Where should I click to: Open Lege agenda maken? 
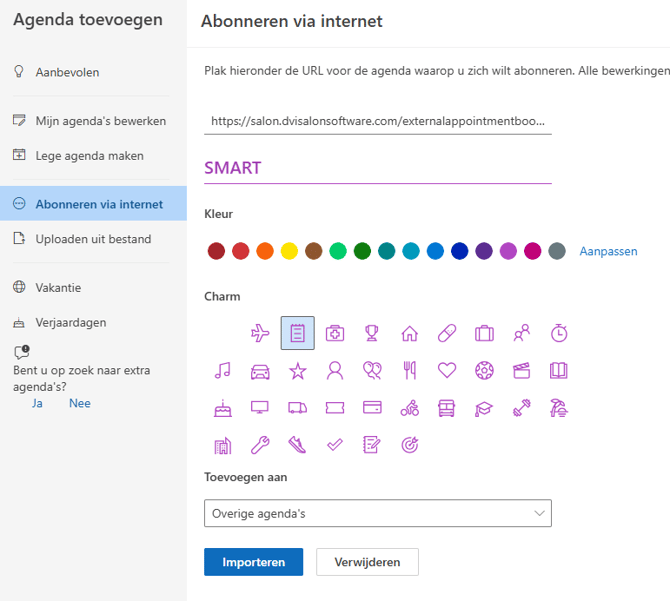click(89, 156)
